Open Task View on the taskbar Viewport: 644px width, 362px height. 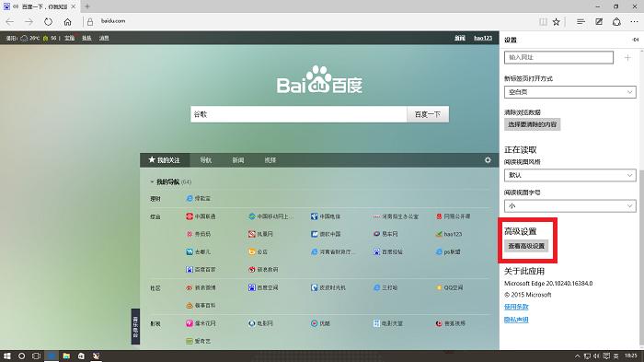click(36, 356)
